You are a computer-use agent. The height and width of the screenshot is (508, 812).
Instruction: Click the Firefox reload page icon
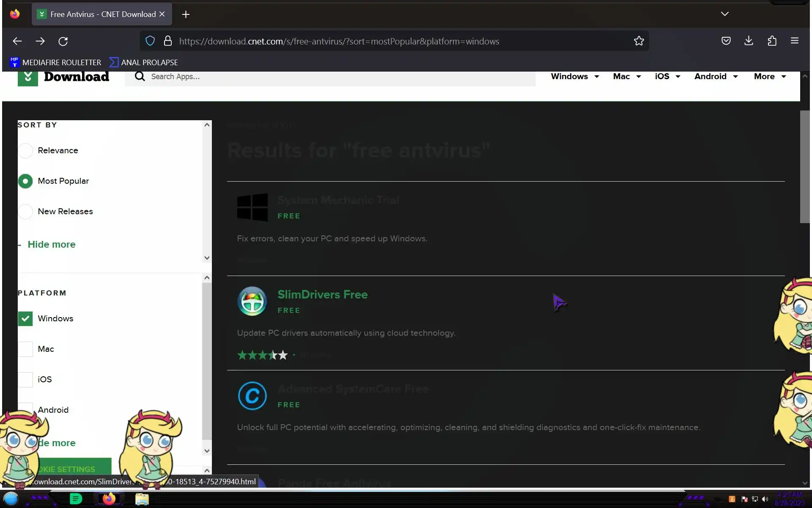click(x=63, y=41)
